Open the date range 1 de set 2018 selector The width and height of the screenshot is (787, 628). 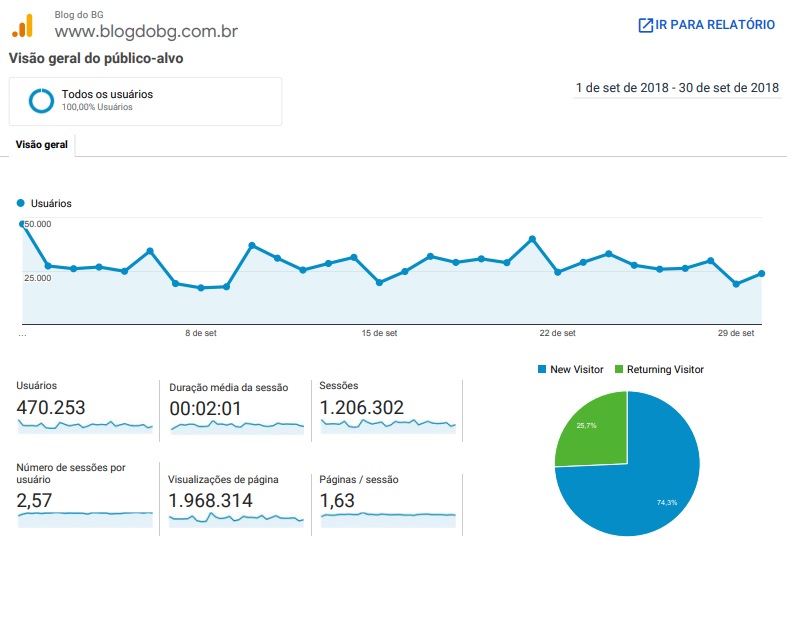point(677,88)
